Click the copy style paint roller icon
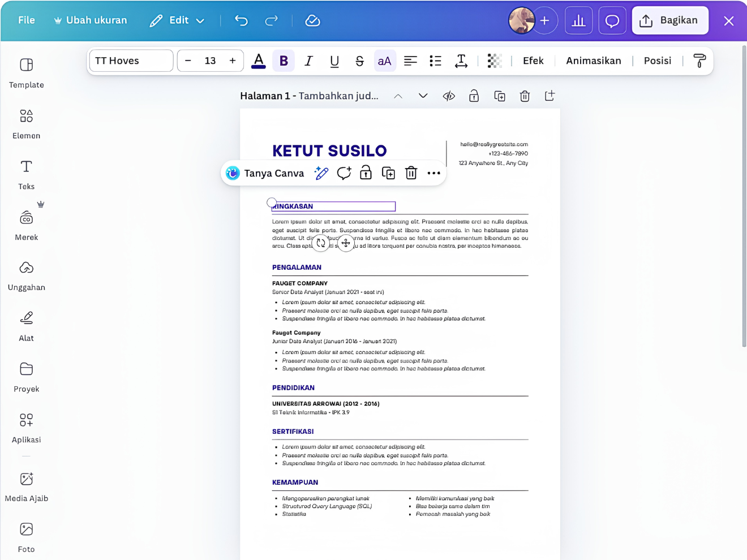The height and width of the screenshot is (560, 747). [699, 61]
